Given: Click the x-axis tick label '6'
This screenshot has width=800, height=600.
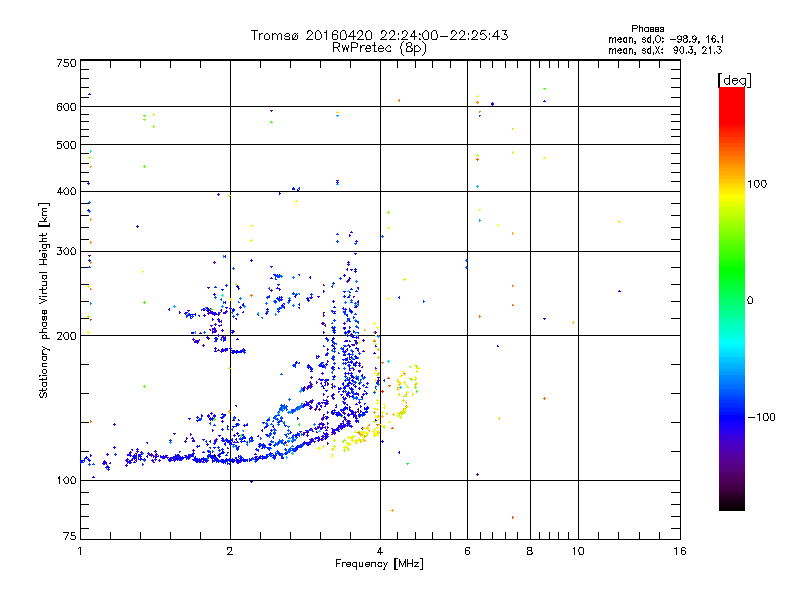Looking at the screenshot, I should 467,551.
